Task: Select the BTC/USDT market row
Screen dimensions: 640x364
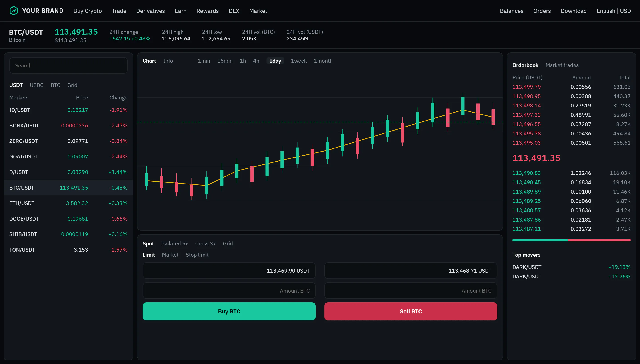Action: click(x=68, y=188)
